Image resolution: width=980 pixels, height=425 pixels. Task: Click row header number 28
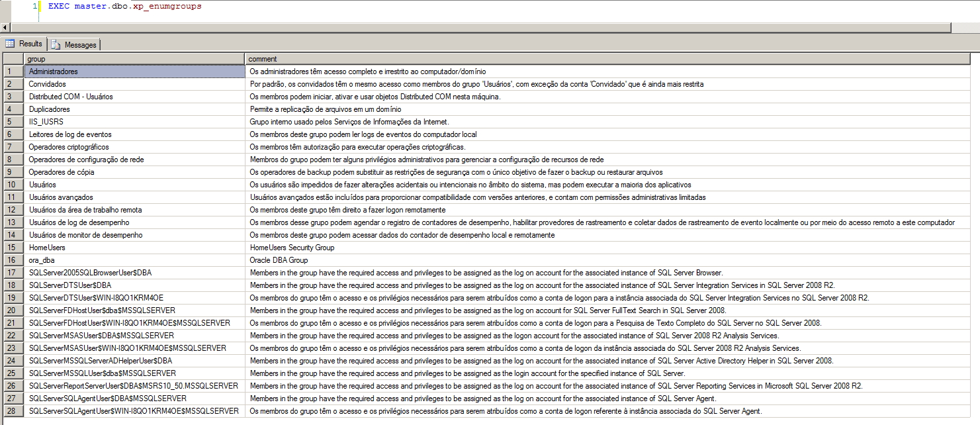(13, 411)
